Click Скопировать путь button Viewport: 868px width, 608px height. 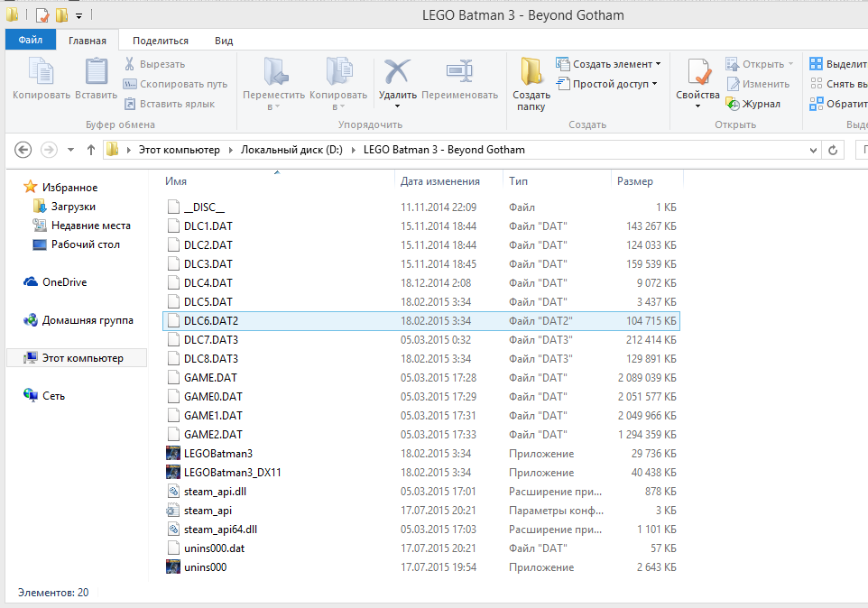tap(175, 84)
